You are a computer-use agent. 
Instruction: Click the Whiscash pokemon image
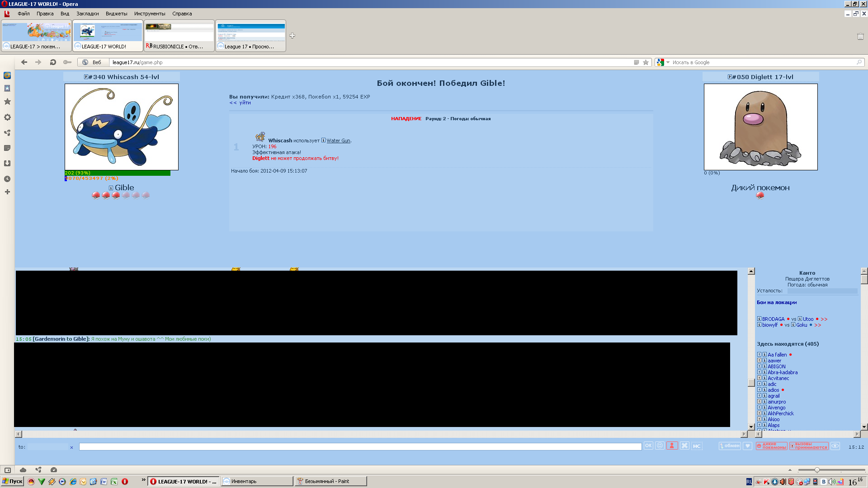[x=122, y=127]
